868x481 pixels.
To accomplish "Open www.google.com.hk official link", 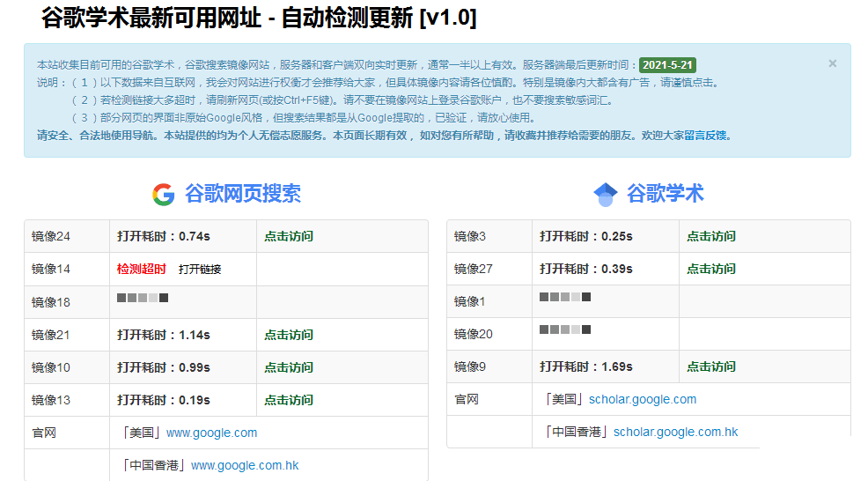I will coord(245,465).
